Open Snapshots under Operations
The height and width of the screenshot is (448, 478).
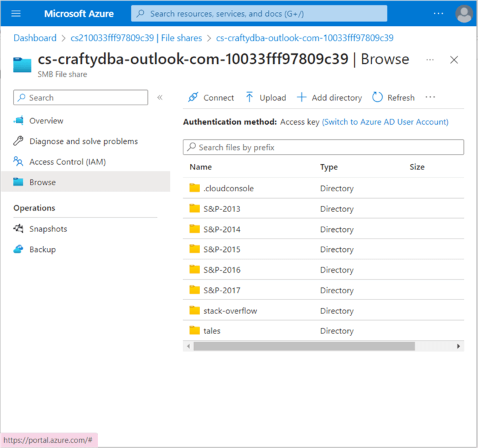tap(48, 229)
